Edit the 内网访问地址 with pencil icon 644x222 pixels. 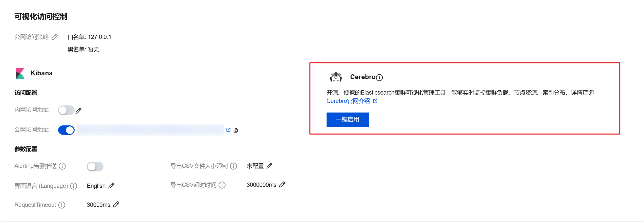pos(79,110)
